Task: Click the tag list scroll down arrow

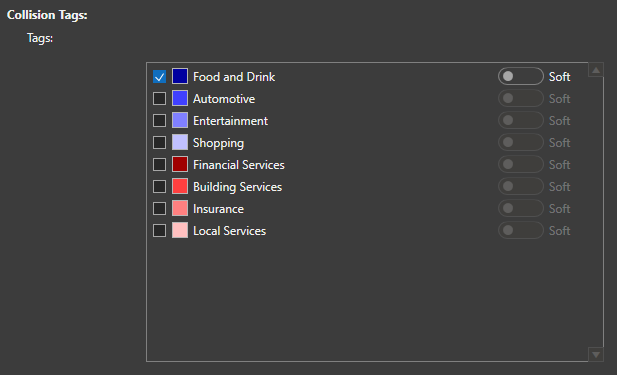Action: pyautogui.click(x=596, y=355)
